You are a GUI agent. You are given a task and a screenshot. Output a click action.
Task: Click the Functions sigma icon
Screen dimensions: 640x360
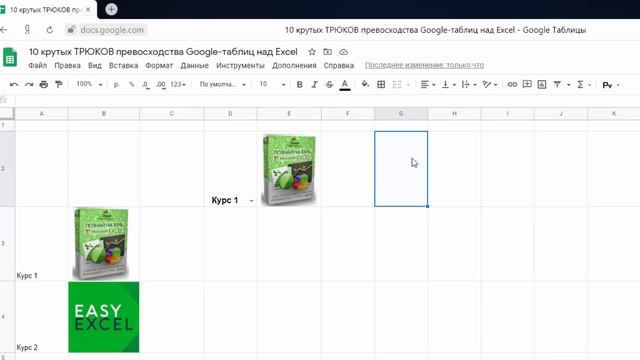pyautogui.click(x=580, y=84)
